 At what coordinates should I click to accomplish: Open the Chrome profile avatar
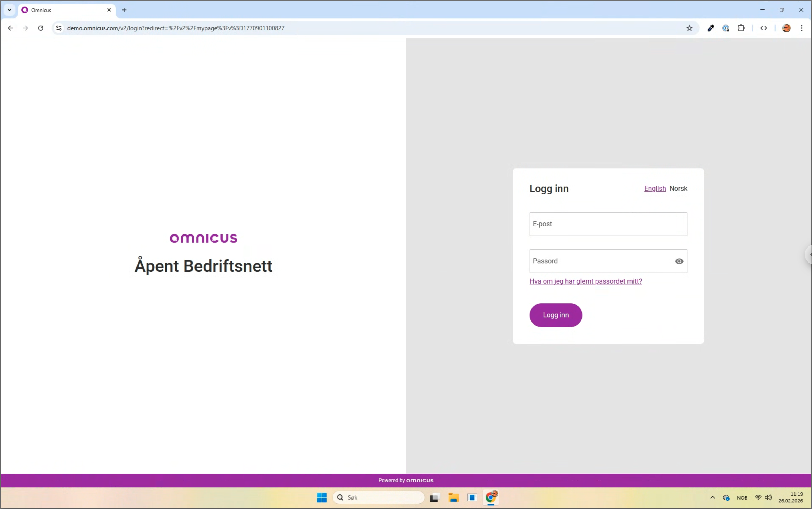[786, 28]
